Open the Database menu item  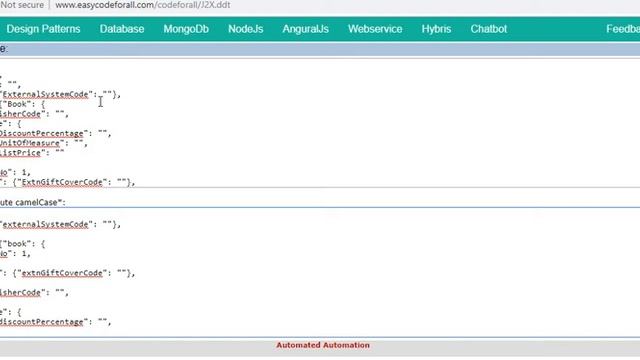[x=122, y=29]
